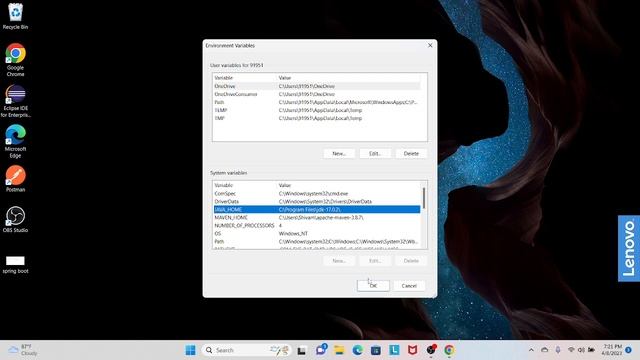Open McAfee from the taskbar
640x360 pixels.
point(413,350)
